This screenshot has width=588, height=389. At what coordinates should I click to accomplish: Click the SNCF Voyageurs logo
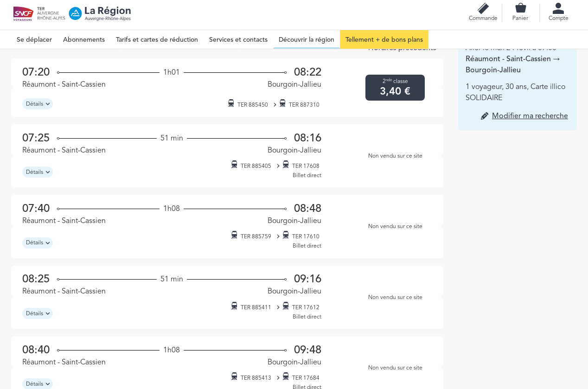(x=23, y=13)
